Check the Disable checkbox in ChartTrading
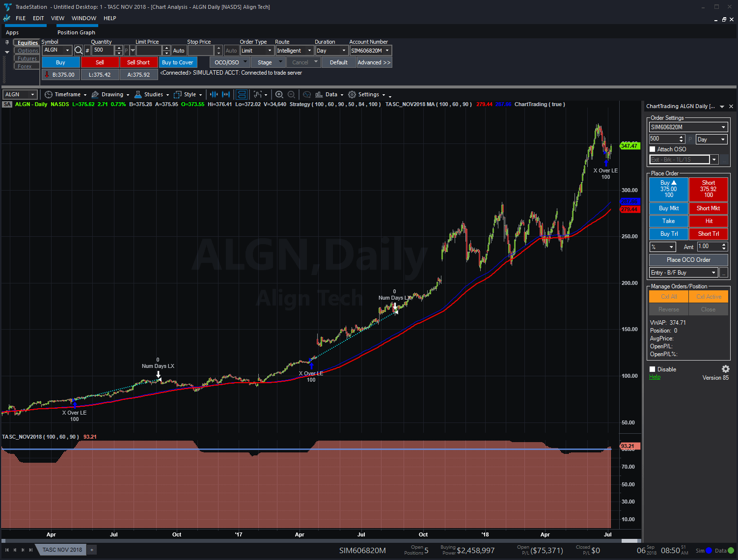The width and height of the screenshot is (738, 560). [x=653, y=369]
